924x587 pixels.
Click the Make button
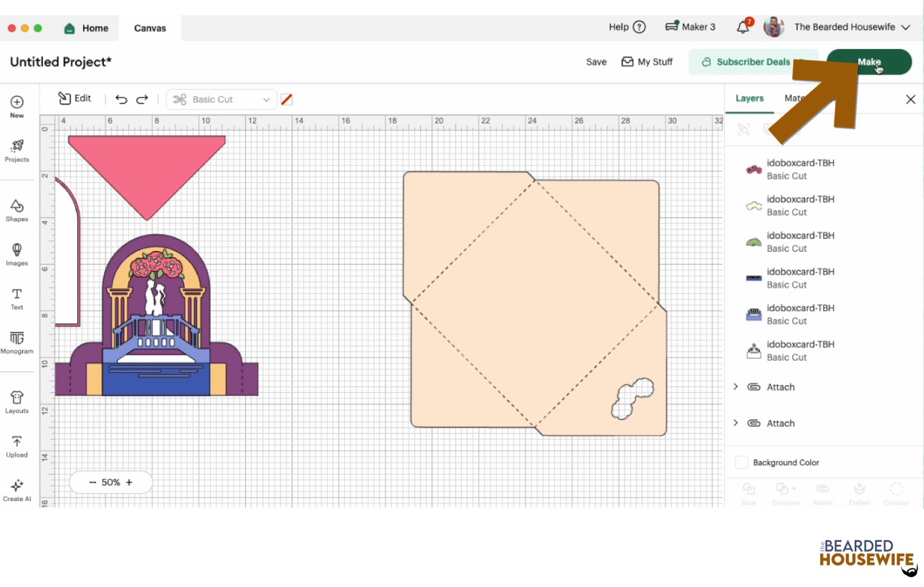point(869,62)
